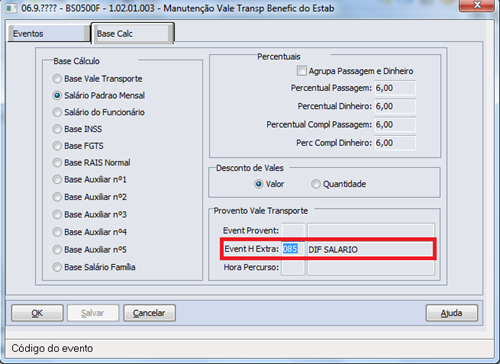Switch to the Eventos tab
500x364 pixels.
(x=49, y=34)
